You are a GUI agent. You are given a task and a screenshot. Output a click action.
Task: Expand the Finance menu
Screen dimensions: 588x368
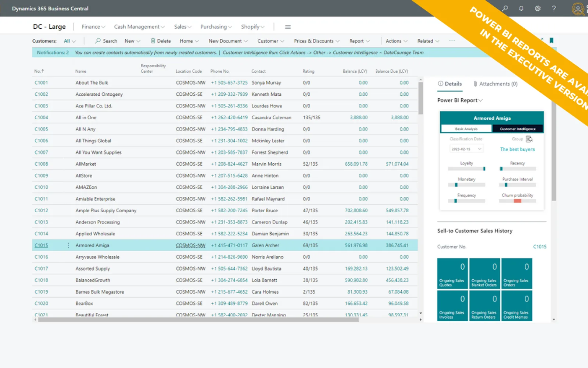coord(93,27)
